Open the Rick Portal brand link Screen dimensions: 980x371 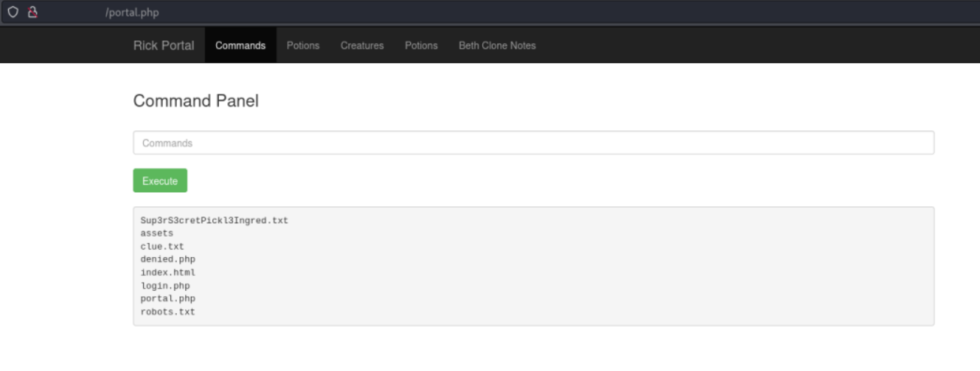[163, 46]
